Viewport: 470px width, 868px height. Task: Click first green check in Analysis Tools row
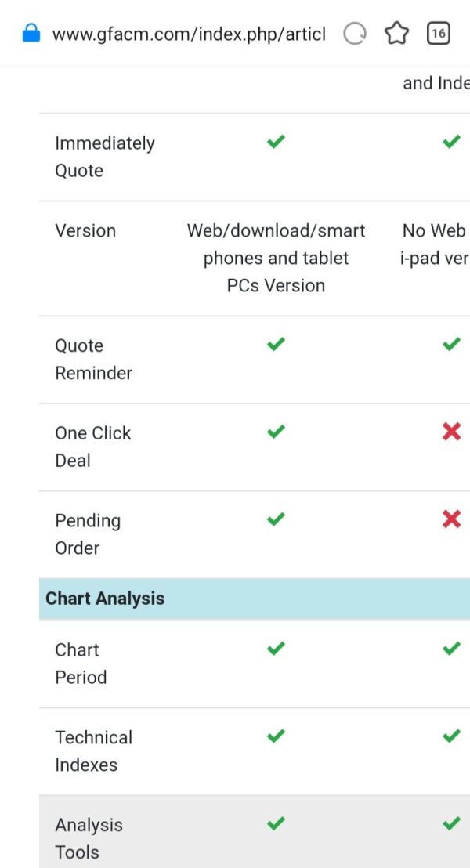276,823
